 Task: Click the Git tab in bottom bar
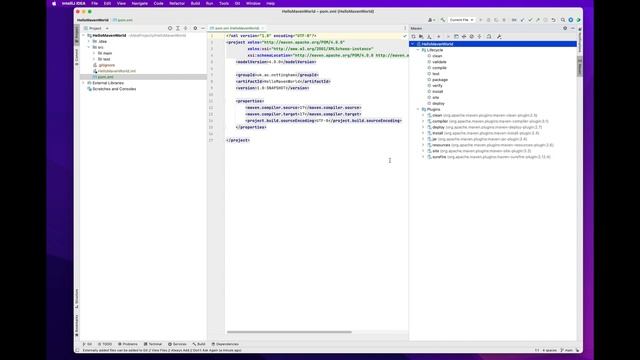tap(87, 344)
